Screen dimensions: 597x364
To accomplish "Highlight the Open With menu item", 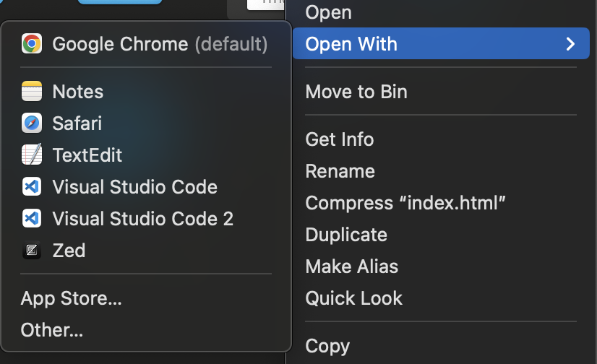I will click(x=441, y=43).
